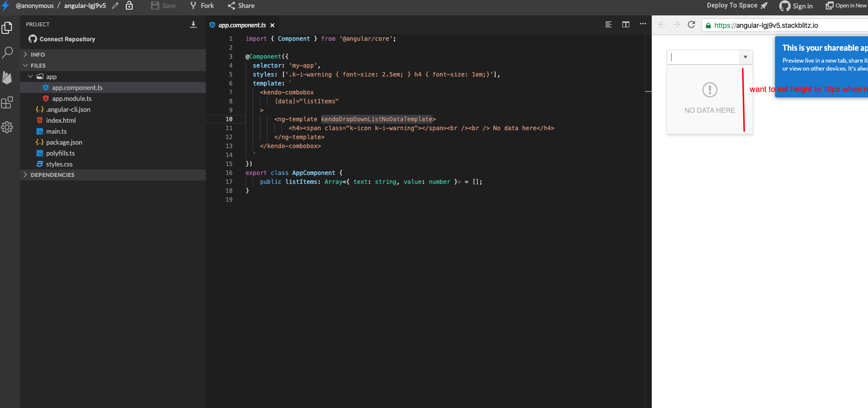Viewport: 868px width, 408px height.
Task: Click the download project icon
Action: (x=193, y=24)
